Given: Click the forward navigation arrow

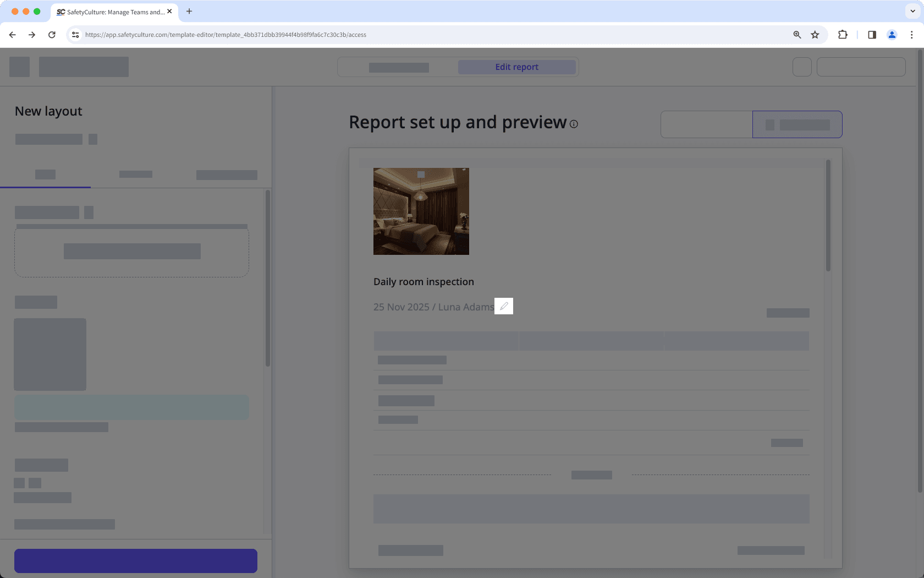Looking at the screenshot, I should (x=32, y=34).
